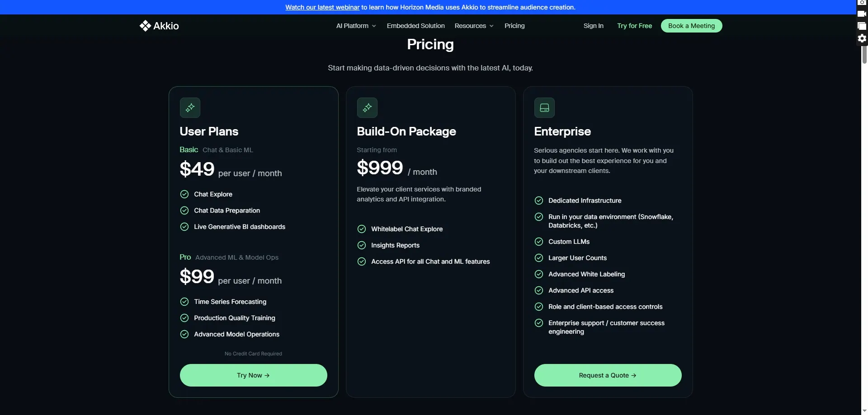
Task: Click the Akkio logo icon
Action: (x=145, y=26)
